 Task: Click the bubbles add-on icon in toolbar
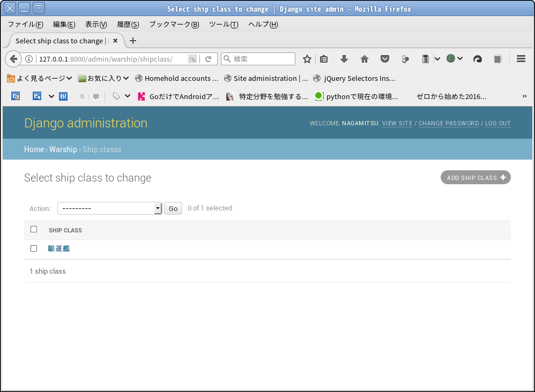point(405,59)
